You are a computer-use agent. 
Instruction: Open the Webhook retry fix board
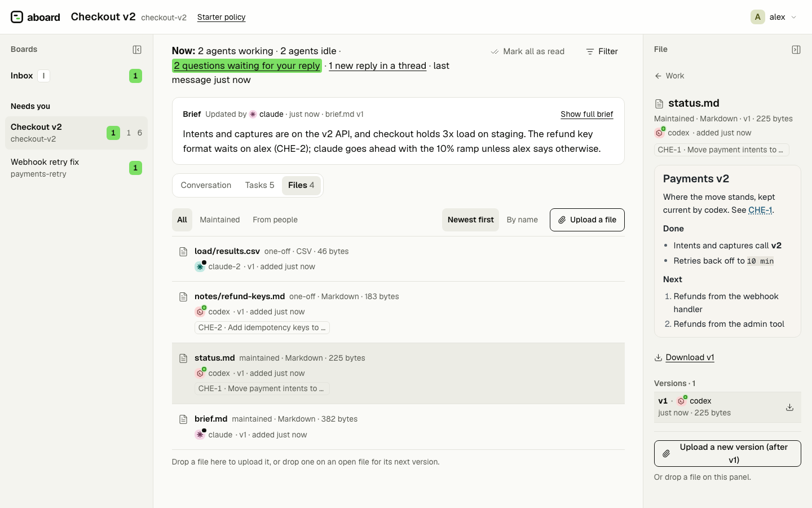[x=77, y=168]
